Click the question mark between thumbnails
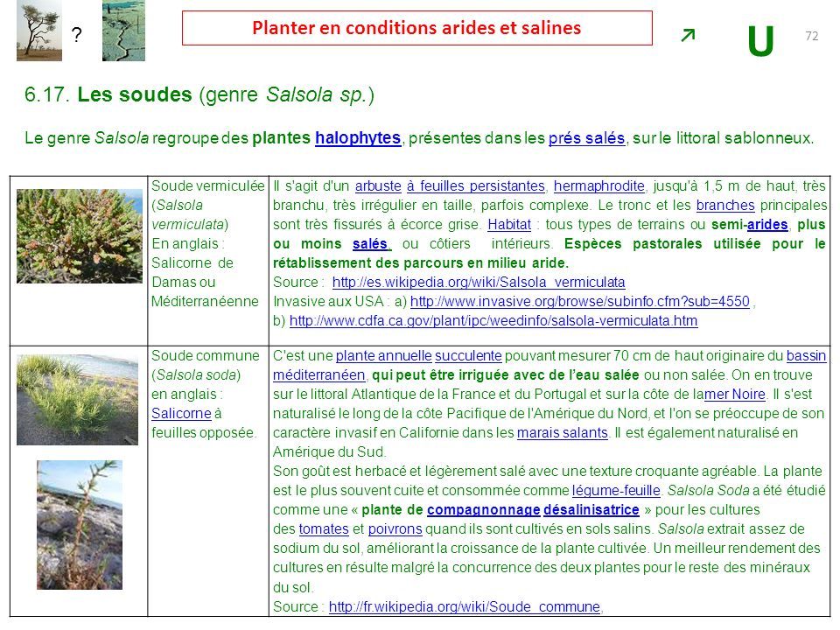The height and width of the screenshot is (630, 840). 77,35
